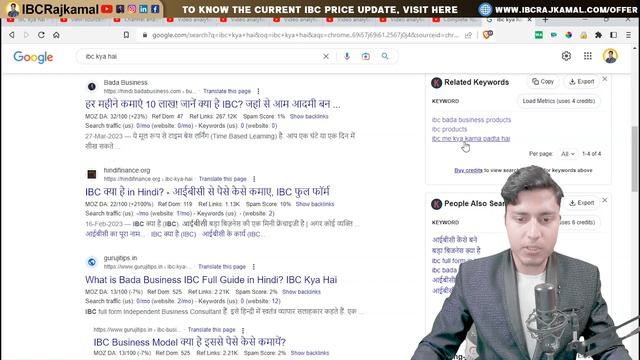
Task: Click the share icon in the address bar
Action: (468, 35)
